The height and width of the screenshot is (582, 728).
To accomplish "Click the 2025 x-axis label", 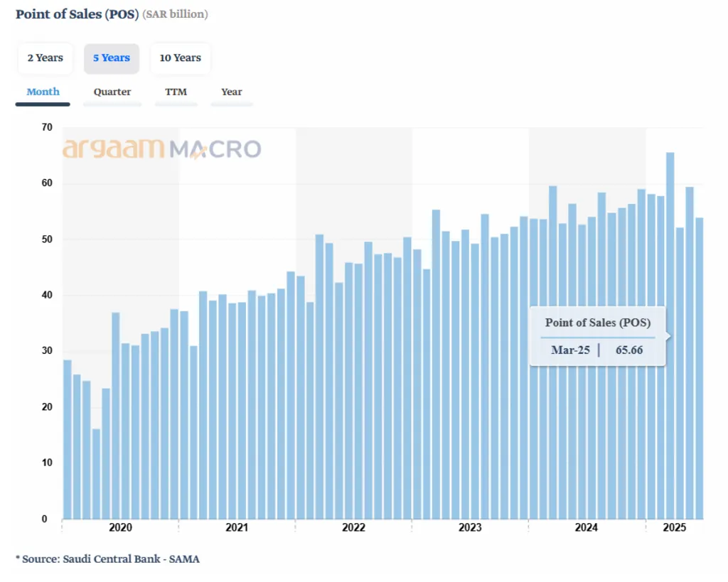I will tap(673, 528).
